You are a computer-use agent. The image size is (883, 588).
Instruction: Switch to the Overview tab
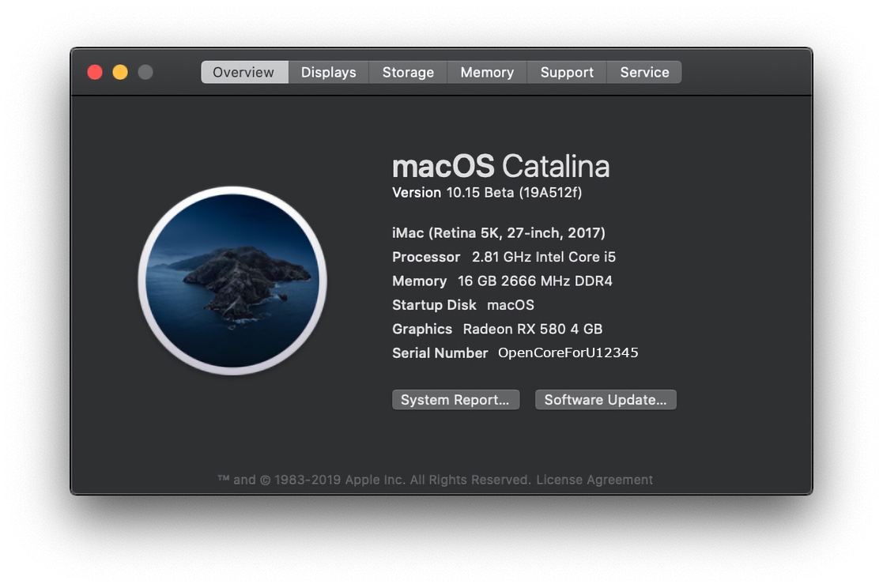coord(243,73)
